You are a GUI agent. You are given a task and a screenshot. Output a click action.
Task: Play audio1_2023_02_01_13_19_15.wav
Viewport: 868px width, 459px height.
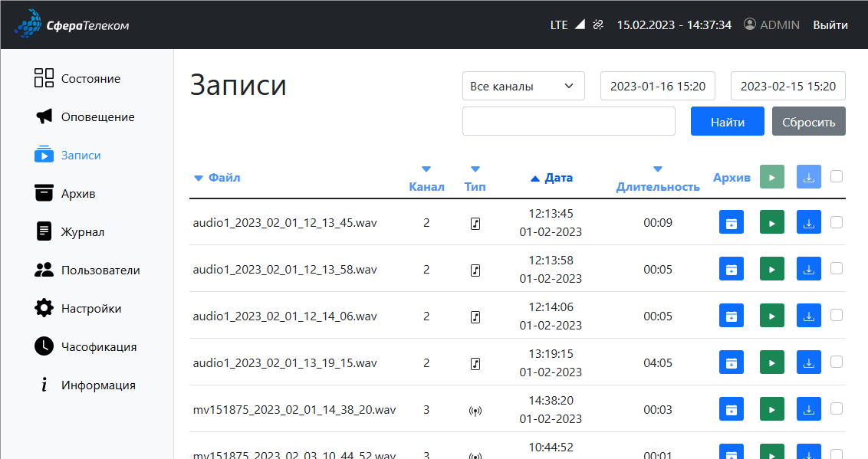(x=771, y=362)
